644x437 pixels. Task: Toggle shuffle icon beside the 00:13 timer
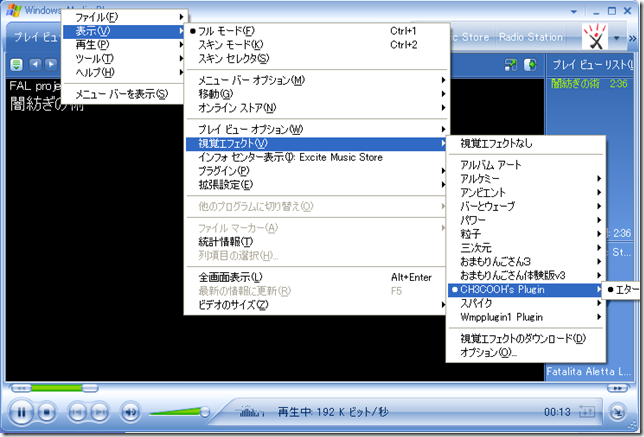point(586,411)
